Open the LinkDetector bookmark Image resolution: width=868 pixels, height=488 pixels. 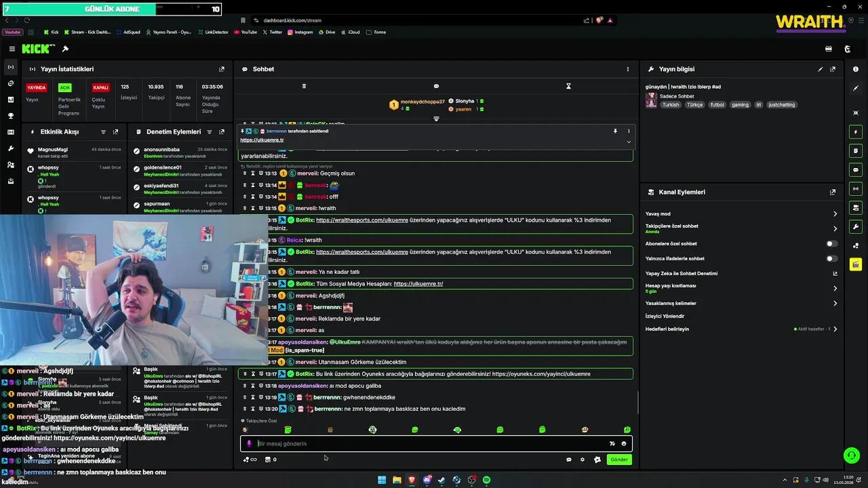pos(213,32)
